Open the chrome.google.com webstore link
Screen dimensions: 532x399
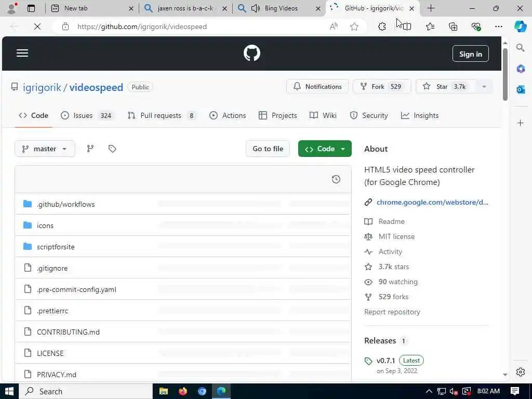[x=432, y=202]
